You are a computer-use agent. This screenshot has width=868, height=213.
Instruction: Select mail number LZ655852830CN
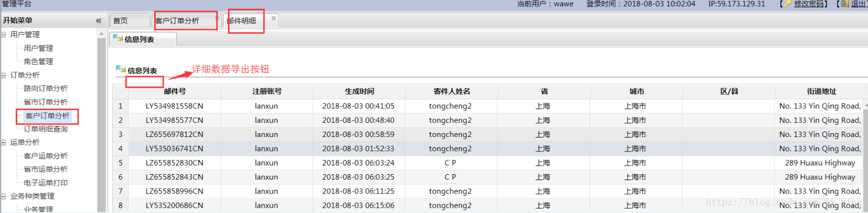[175, 163]
